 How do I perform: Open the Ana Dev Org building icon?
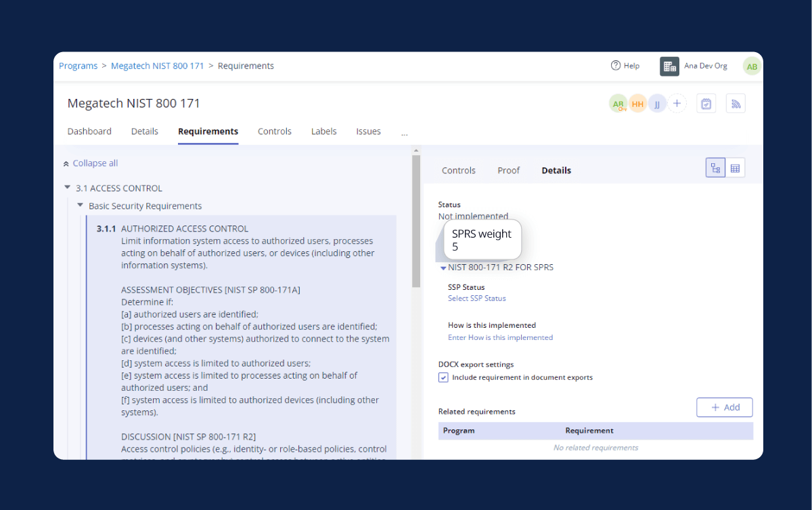pos(669,66)
